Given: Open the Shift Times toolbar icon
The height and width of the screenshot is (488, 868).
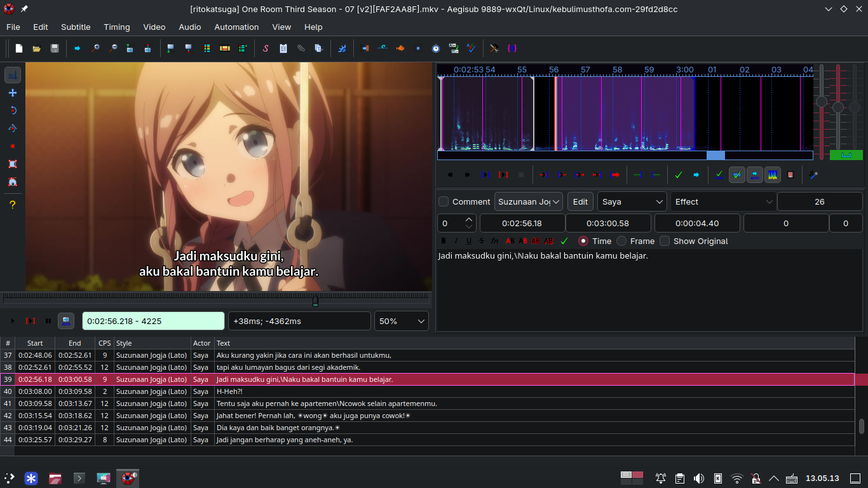Looking at the screenshot, I should coord(365,48).
